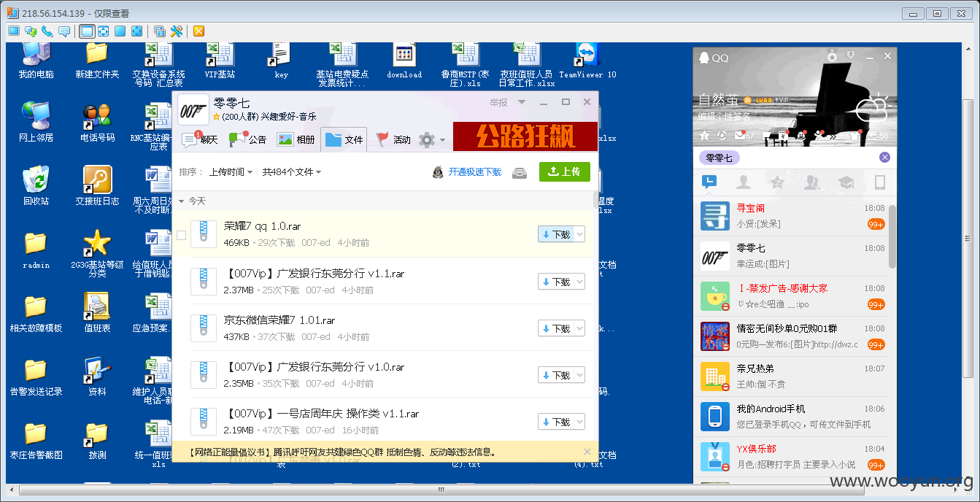The image size is (980, 502).
Task: Click the medal icon in QQ header
Action: pyautogui.click(x=832, y=56)
